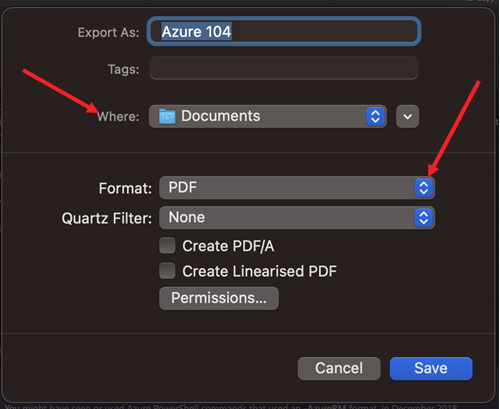Expand the full file browser chevron button
Image resolution: width=500 pixels, height=409 pixels.
click(x=407, y=116)
